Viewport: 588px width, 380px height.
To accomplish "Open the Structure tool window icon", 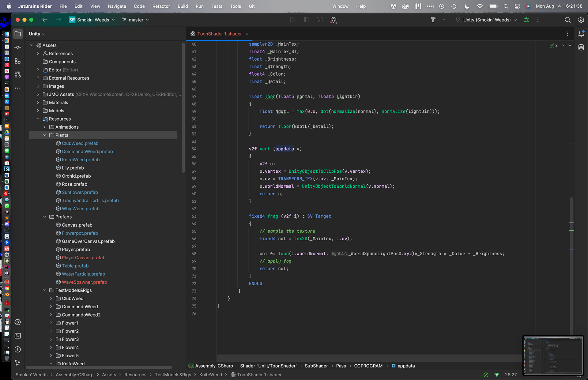I will 18,61.
